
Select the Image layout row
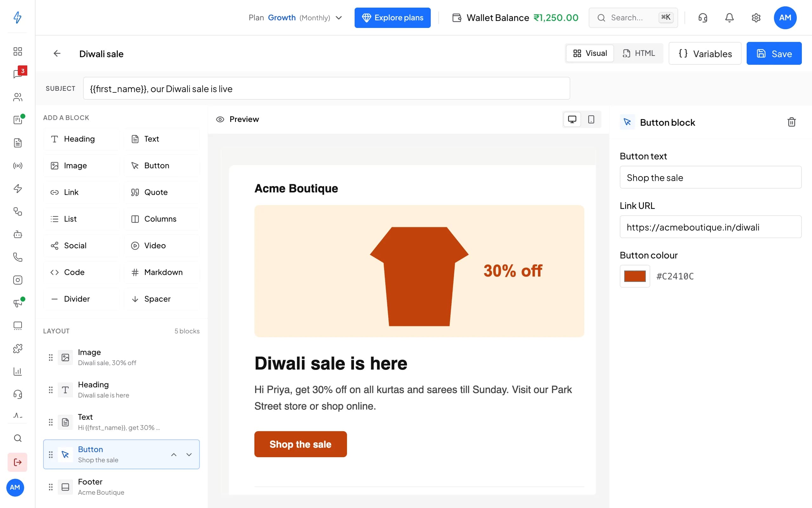pyautogui.click(x=121, y=357)
